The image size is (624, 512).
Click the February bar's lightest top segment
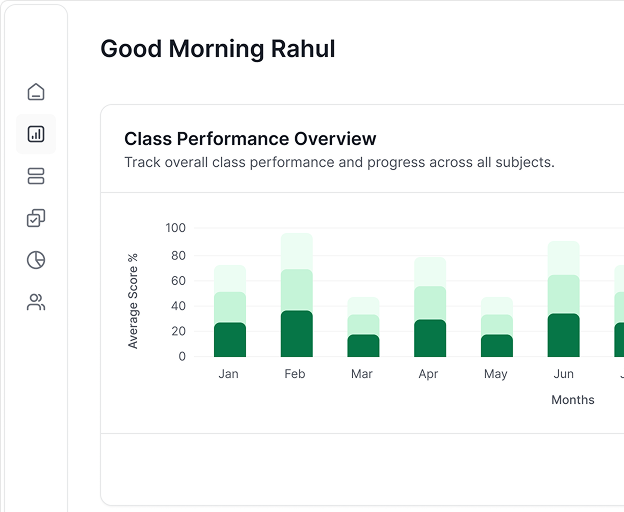click(297, 251)
